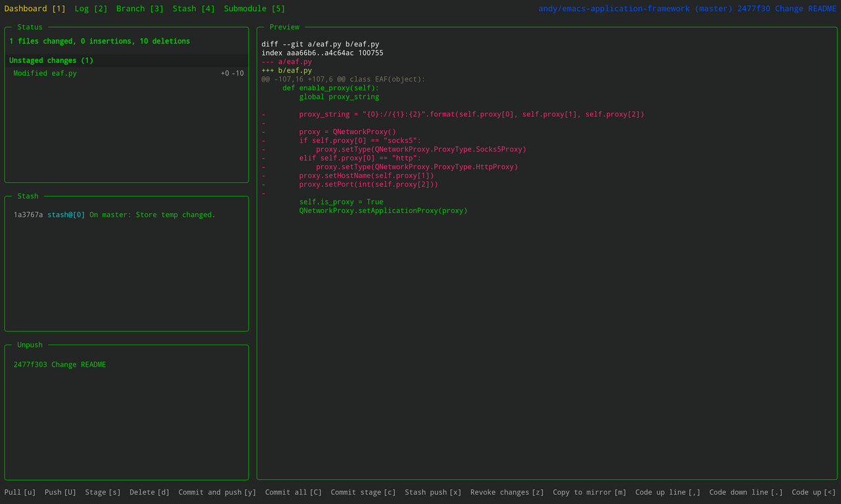Image resolution: width=841 pixels, height=504 pixels.
Task: Select the Stash [4] tab
Action: click(x=194, y=9)
